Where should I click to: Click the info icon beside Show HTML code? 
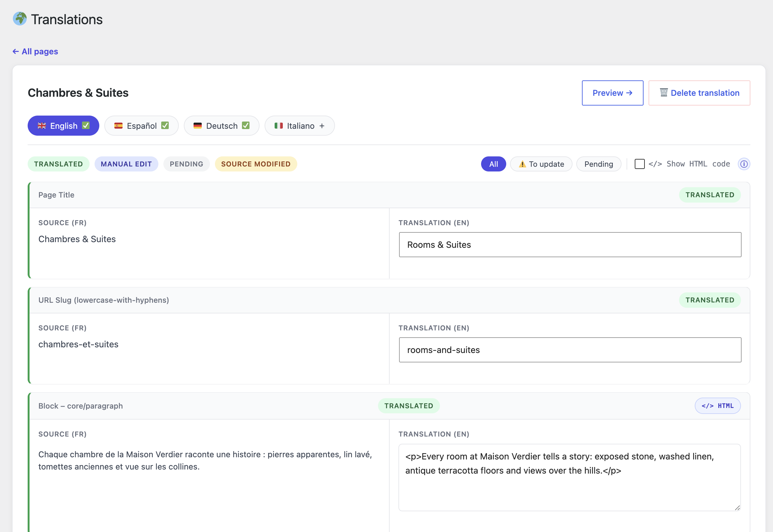[x=744, y=164]
